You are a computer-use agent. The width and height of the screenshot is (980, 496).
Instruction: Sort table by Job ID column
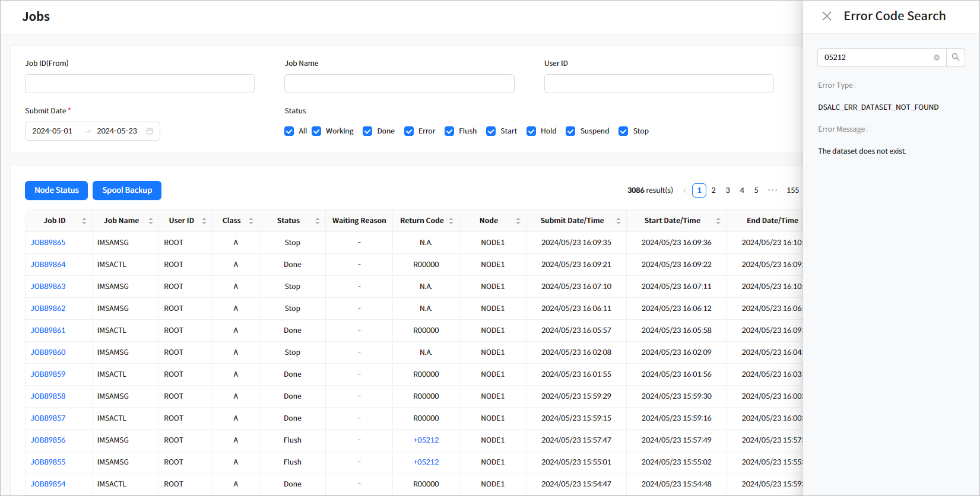pyautogui.click(x=84, y=221)
